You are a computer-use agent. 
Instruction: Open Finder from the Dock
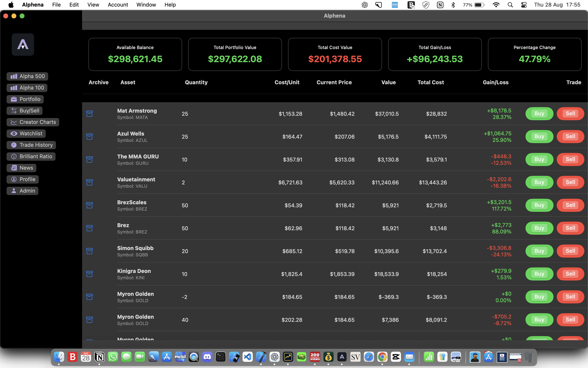pyautogui.click(x=59, y=357)
